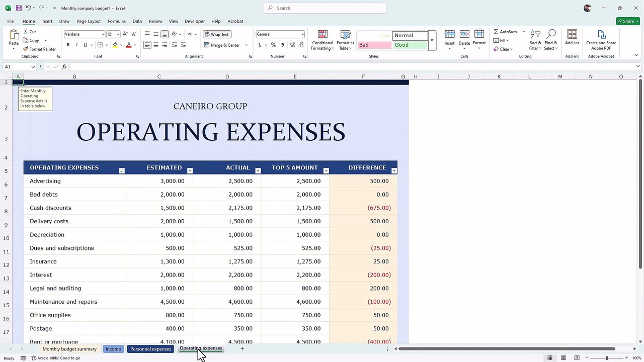The width and height of the screenshot is (644, 362).
Task: Open the Add-ins pane
Action: tap(572, 38)
